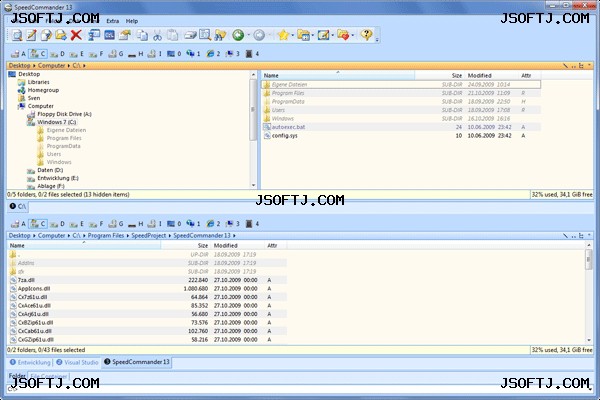This screenshot has height=400, width=600.
Task: Sort top panel by Modified column
Action: tap(490, 75)
